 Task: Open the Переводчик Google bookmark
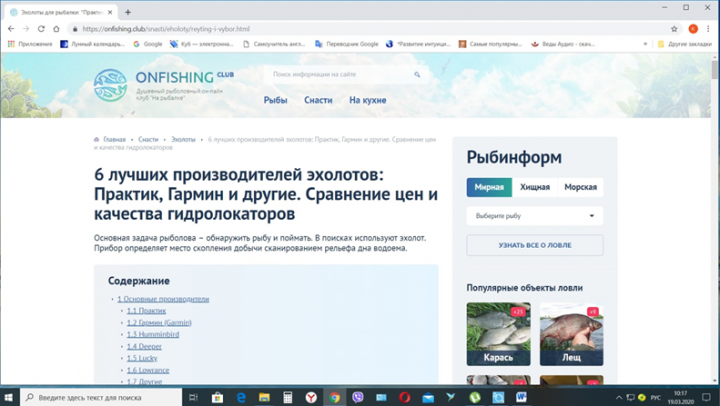coord(347,44)
